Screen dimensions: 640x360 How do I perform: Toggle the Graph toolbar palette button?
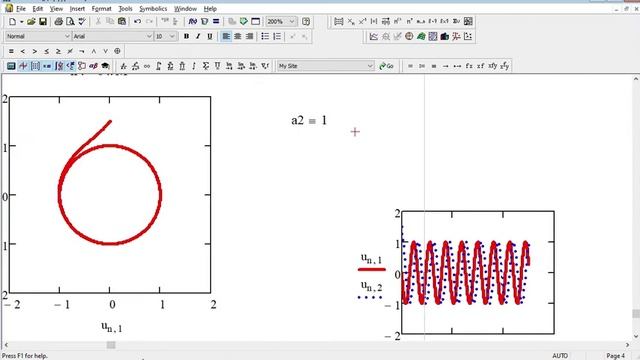(23, 66)
